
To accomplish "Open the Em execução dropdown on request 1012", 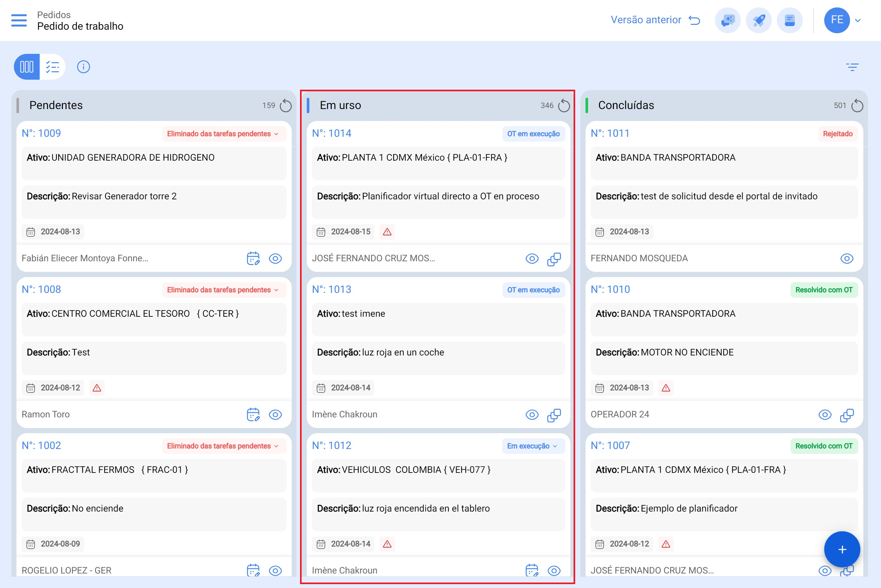I will 533,446.
